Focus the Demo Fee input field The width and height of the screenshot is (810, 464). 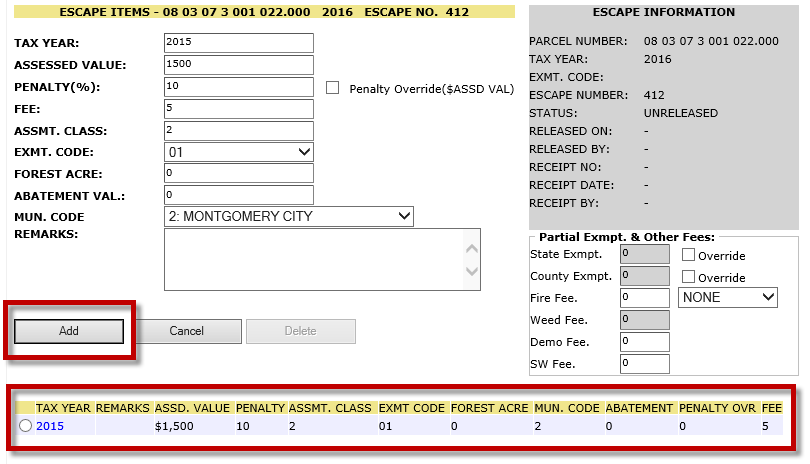point(645,342)
